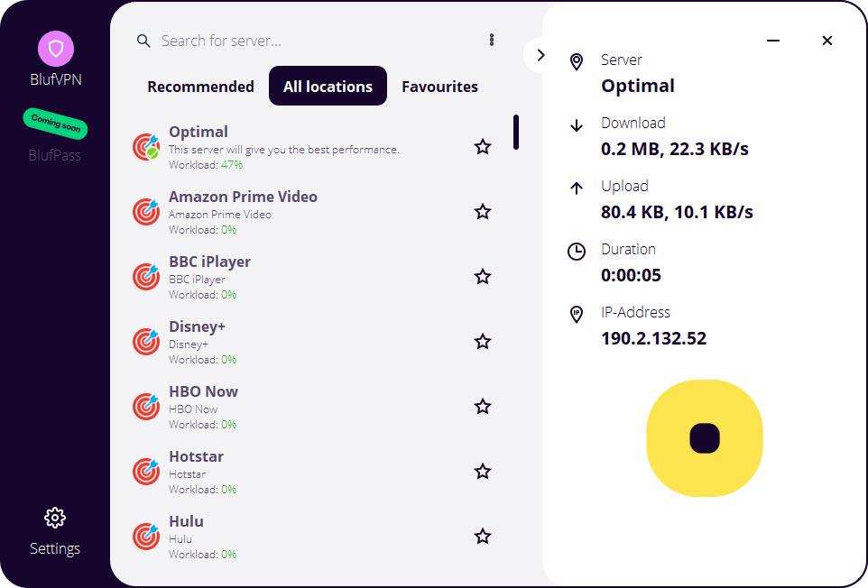Favourite Amazon Prime Video with its star
868x588 pixels.
[483, 211]
